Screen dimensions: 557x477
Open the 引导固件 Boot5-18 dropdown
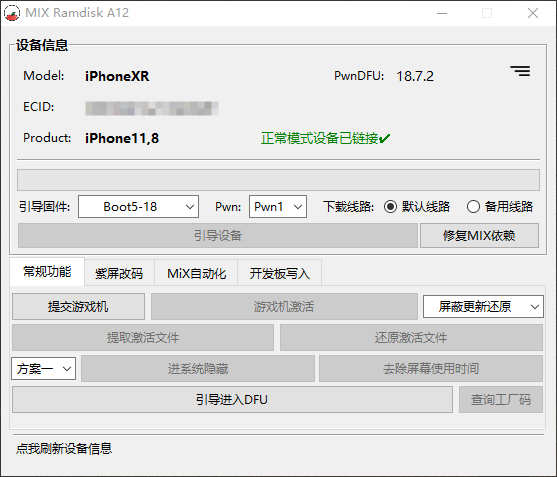point(139,206)
